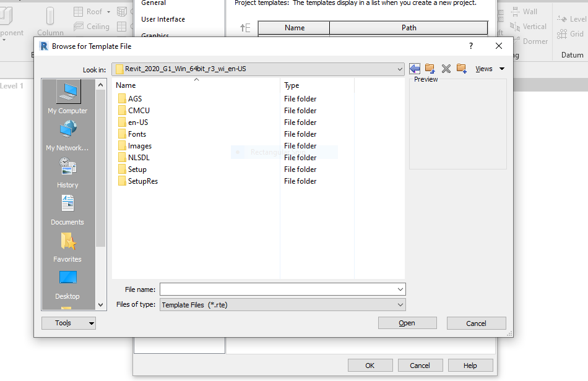This screenshot has width=588, height=381.
Task: Sort by Type column header
Action: coord(318,85)
